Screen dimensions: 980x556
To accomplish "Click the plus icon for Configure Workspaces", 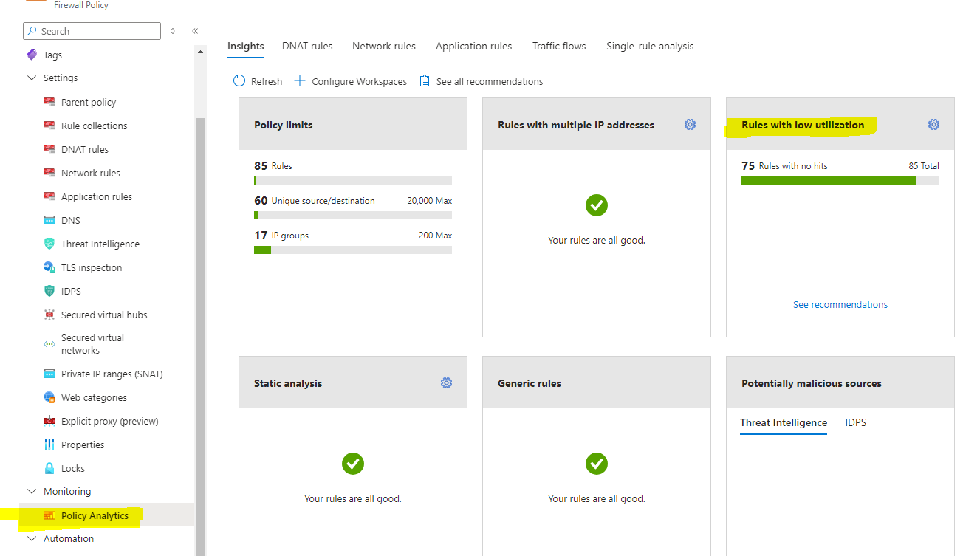I will [x=300, y=81].
